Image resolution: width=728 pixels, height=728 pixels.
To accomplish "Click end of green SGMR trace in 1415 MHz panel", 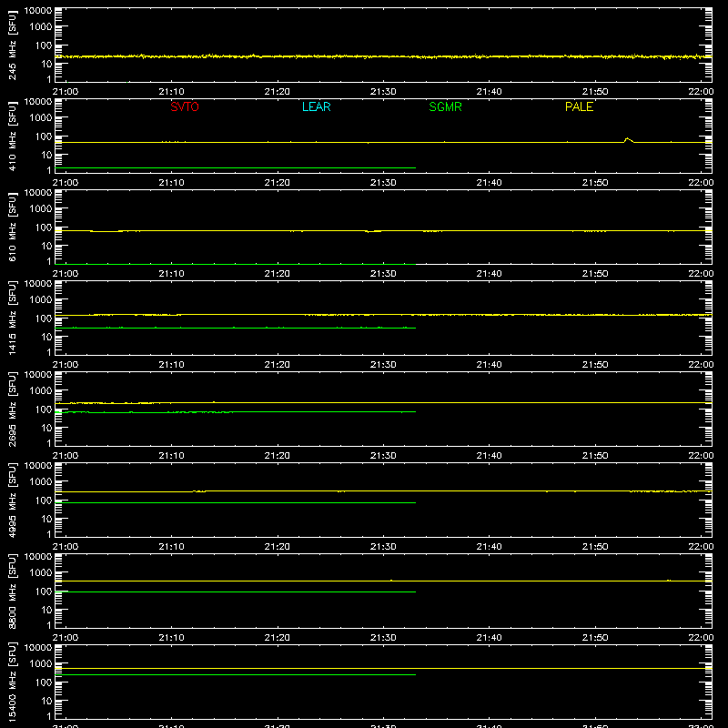I will (415, 329).
